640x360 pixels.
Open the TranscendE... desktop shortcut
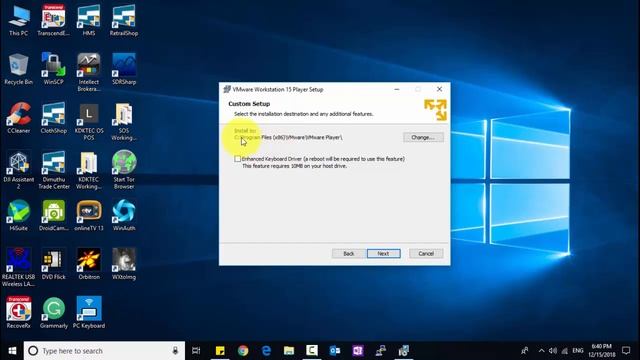[x=53, y=20]
